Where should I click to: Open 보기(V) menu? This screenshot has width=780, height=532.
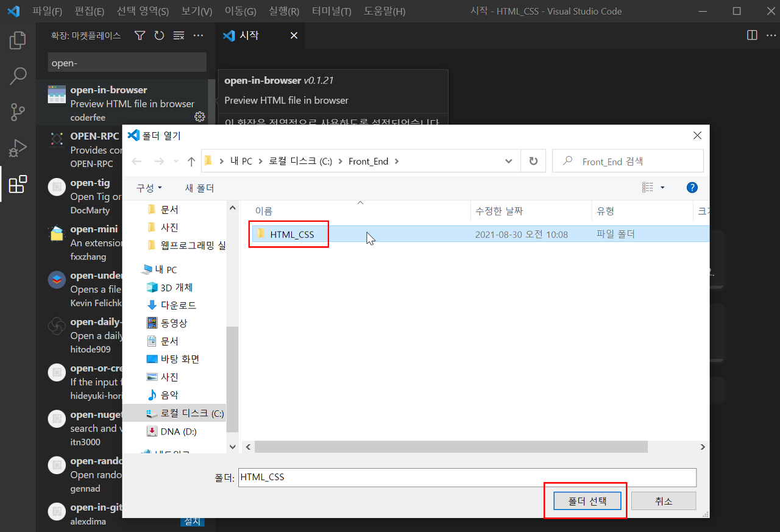click(x=197, y=11)
